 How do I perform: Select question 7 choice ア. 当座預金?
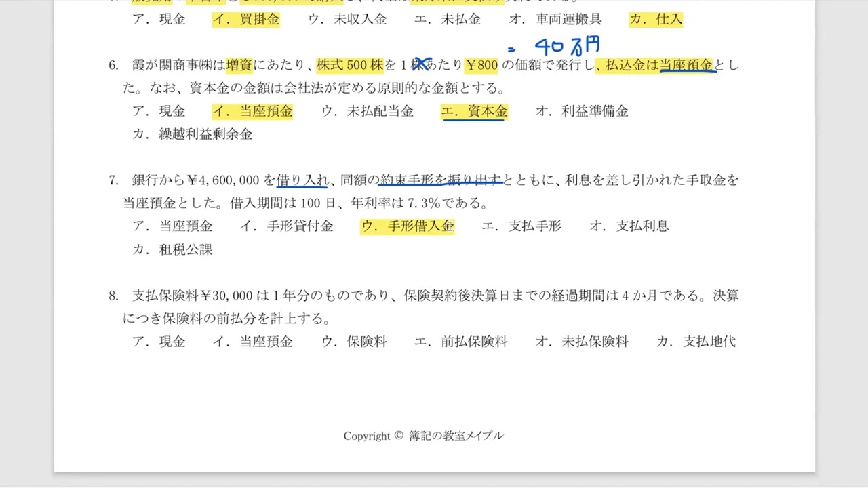[x=172, y=226]
